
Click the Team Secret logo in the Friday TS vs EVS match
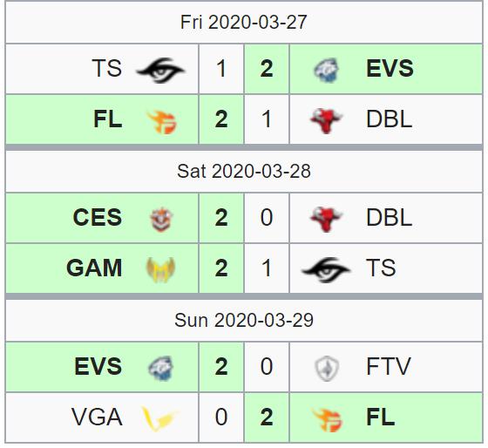click(x=160, y=70)
